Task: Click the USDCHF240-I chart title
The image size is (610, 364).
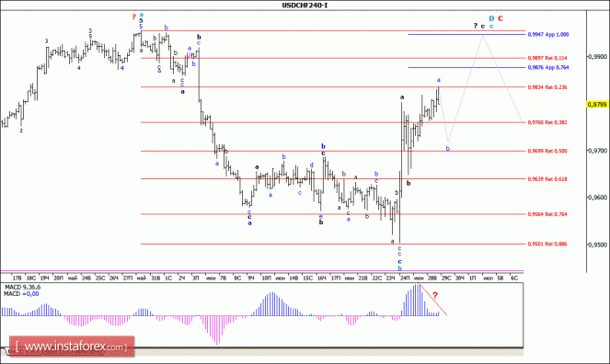Action: pyautogui.click(x=305, y=6)
